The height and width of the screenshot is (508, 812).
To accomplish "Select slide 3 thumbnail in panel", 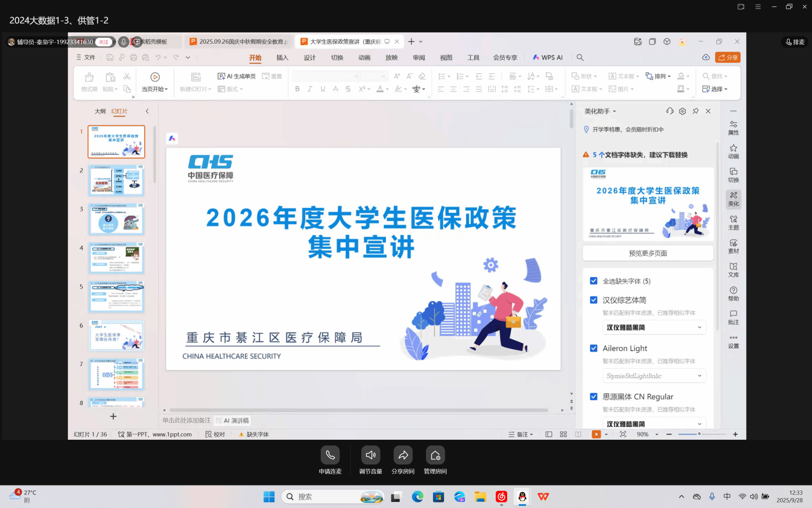I will [x=116, y=219].
